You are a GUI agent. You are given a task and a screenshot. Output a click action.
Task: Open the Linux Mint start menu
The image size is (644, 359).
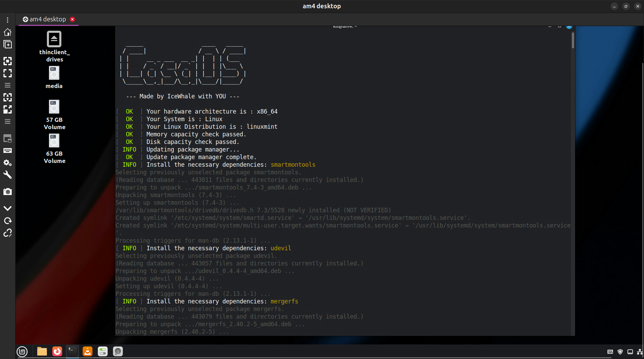(22, 351)
